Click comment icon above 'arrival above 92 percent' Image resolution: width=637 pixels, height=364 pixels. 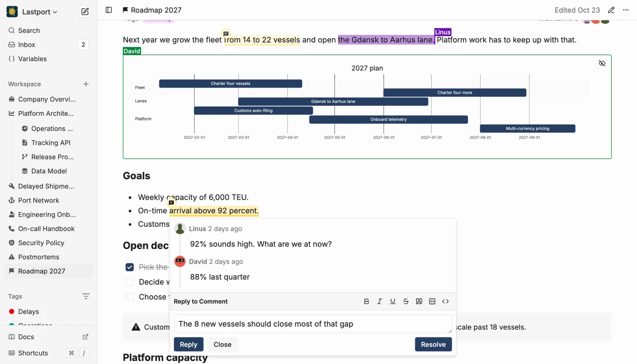point(171,202)
